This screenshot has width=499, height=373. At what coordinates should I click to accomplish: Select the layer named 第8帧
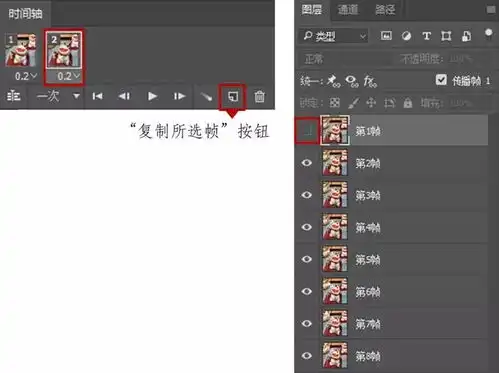click(x=368, y=356)
